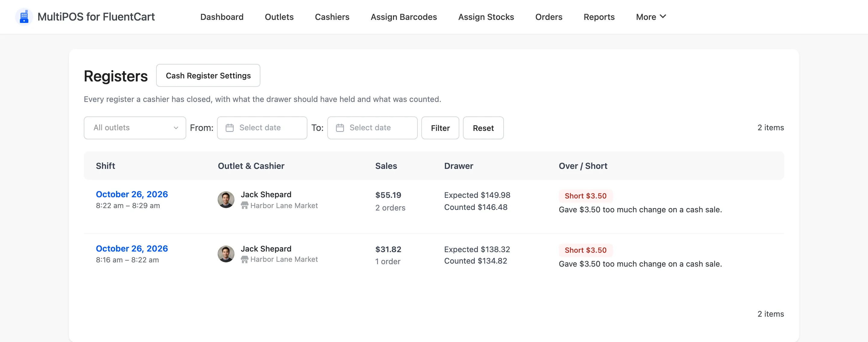The height and width of the screenshot is (342, 868).
Task: Open Cash Register Settings
Action: pos(208,76)
